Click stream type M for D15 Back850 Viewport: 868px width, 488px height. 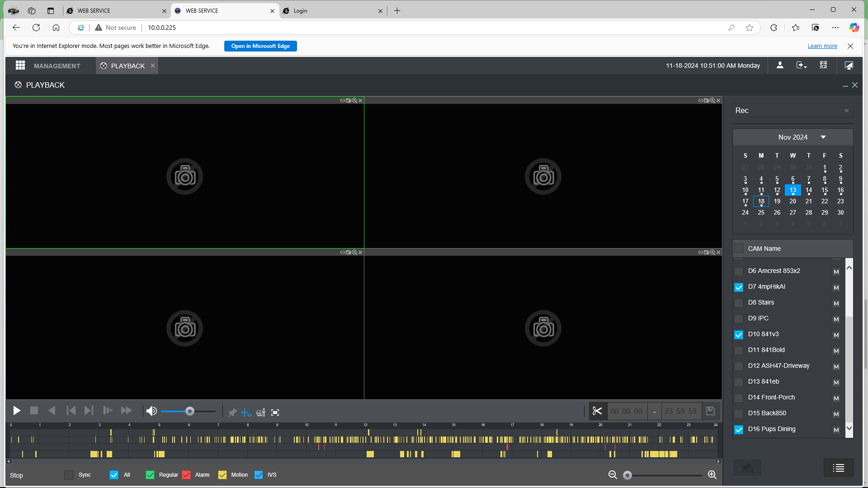836,414
